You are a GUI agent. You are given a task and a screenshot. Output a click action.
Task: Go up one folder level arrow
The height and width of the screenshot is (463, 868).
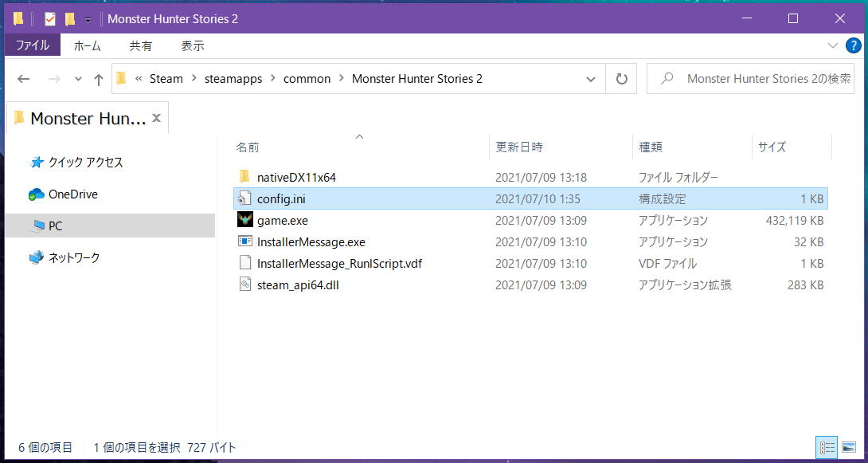(99, 79)
